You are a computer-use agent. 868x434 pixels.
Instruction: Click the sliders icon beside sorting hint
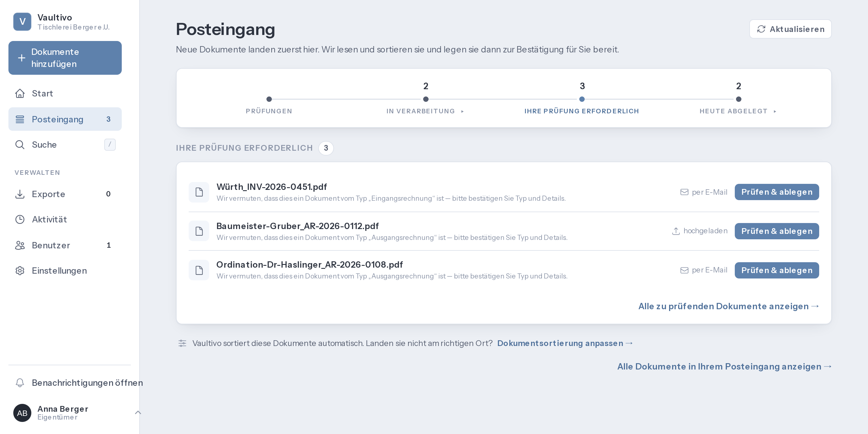[182, 343]
